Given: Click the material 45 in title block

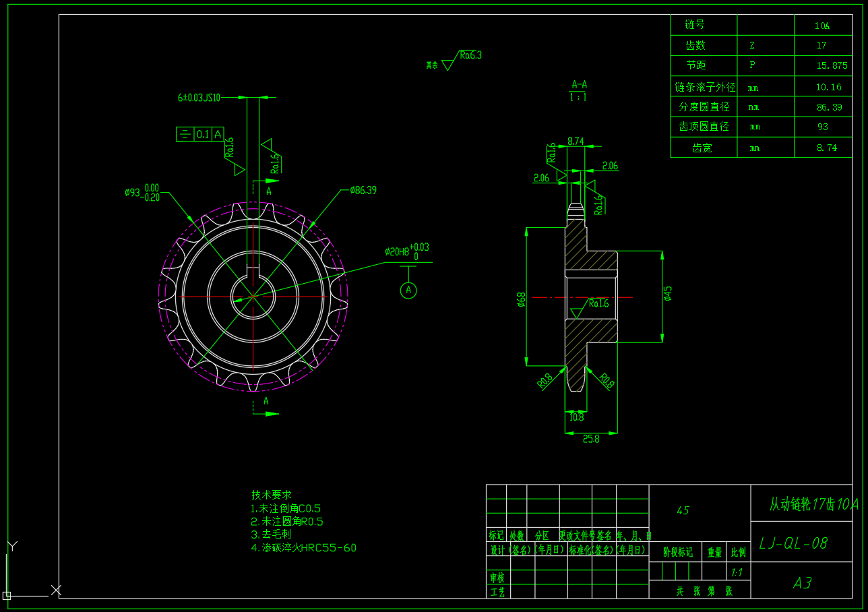Looking at the screenshot, I should [683, 511].
